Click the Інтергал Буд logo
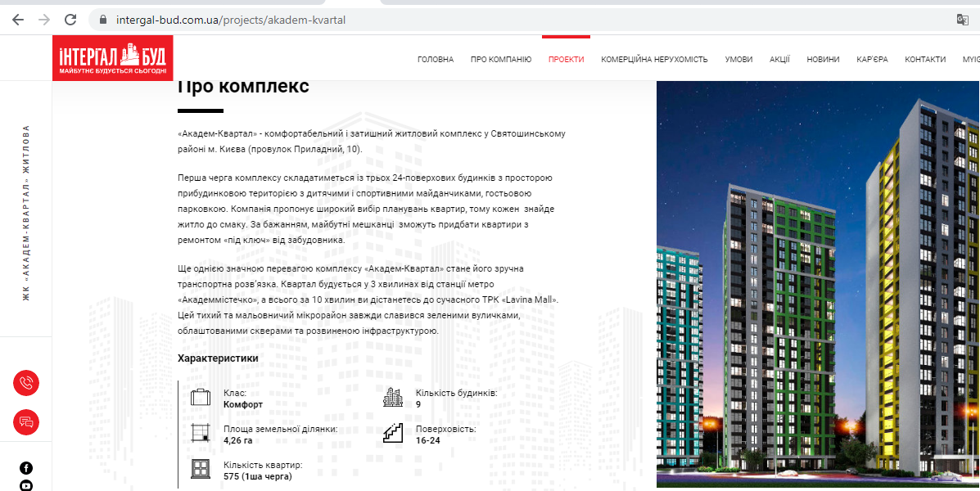 click(x=113, y=58)
